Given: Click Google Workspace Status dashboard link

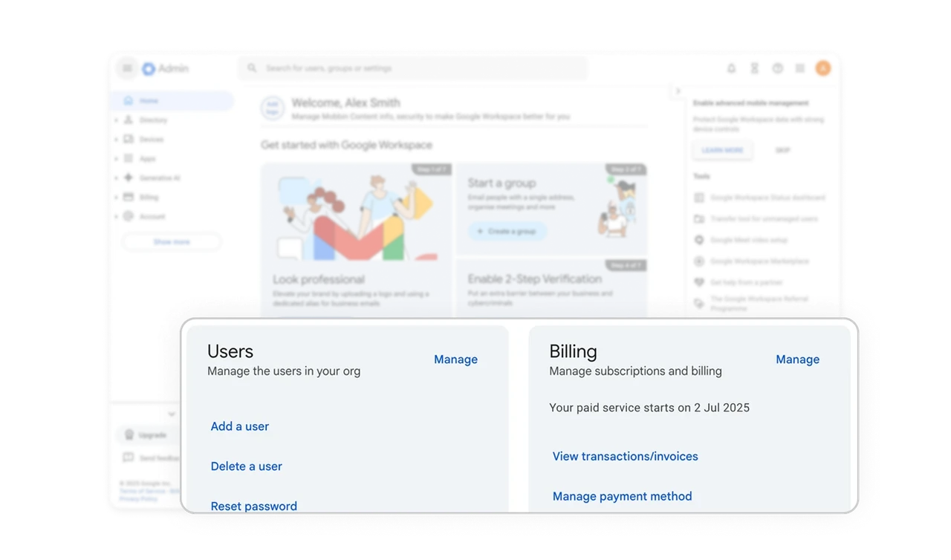Looking at the screenshot, I should click(x=767, y=198).
